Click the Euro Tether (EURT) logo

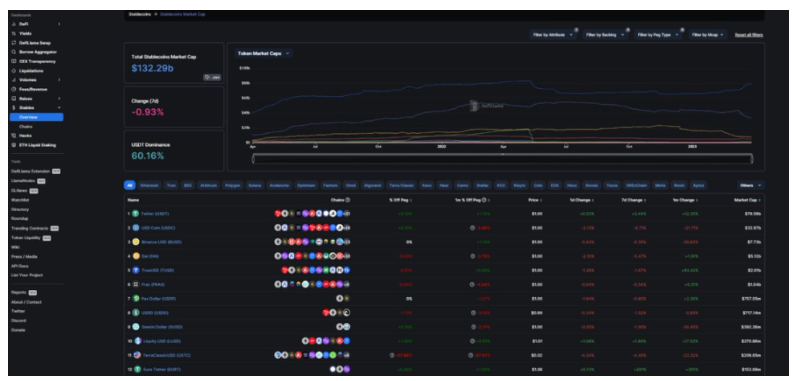pyautogui.click(x=138, y=369)
